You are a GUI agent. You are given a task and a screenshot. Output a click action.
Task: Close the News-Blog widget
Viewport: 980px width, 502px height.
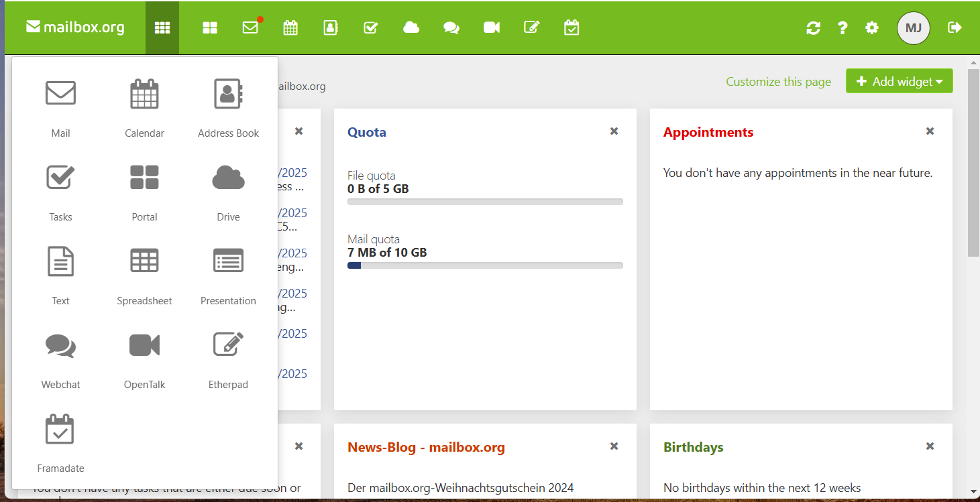point(614,446)
